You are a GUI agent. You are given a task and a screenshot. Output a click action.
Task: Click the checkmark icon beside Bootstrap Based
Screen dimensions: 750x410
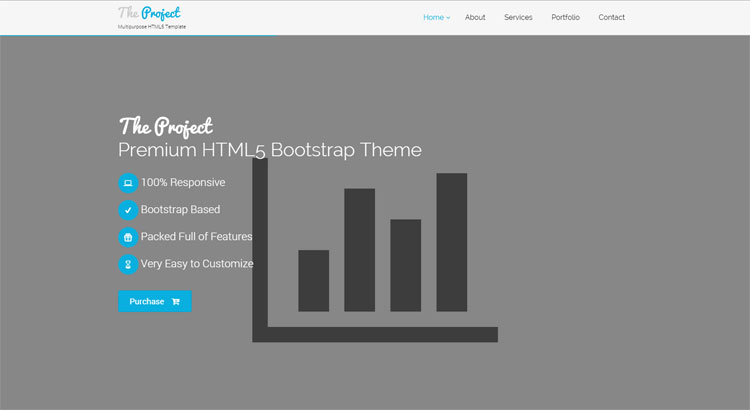click(x=128, y=210)
